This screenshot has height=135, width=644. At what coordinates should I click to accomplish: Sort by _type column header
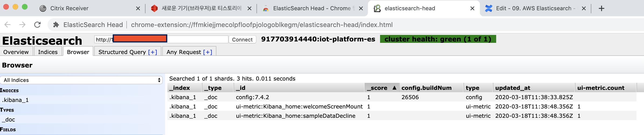(x=218, y=88)
